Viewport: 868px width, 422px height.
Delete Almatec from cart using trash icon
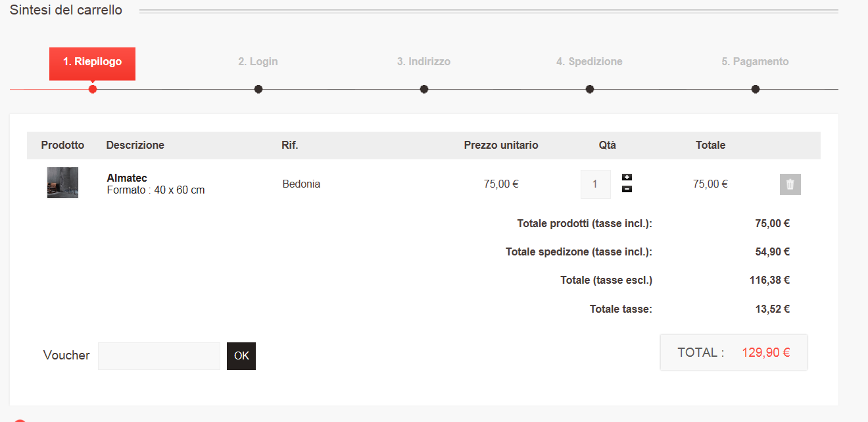coord(790,184)
